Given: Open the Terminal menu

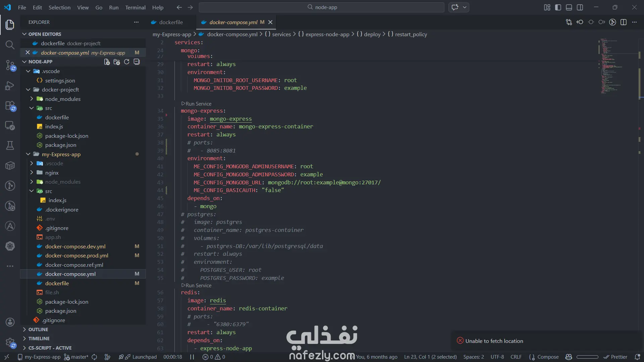Looking at the screenshot, I should tap(135, 7).
